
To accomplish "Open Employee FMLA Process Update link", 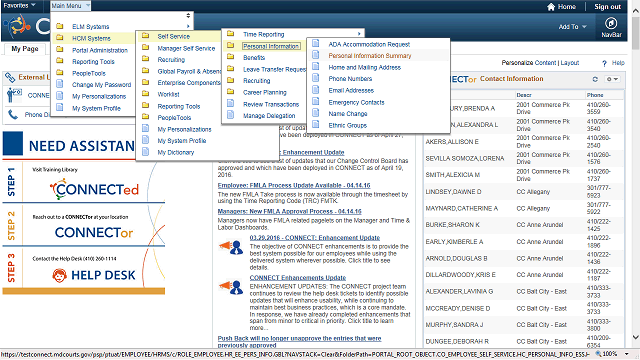I will (294, 185).
